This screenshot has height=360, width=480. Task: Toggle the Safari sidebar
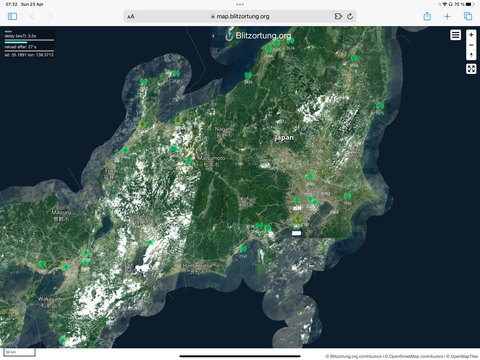pos(12,16)
